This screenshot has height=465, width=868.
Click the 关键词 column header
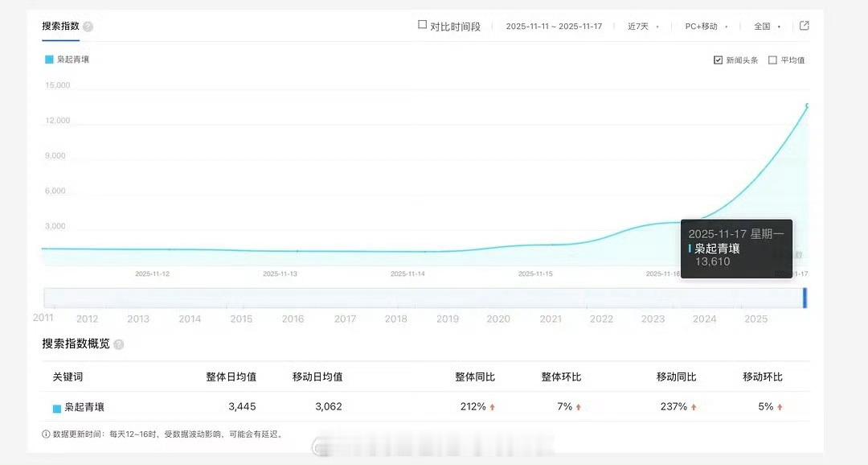click(x=68, y=377)
